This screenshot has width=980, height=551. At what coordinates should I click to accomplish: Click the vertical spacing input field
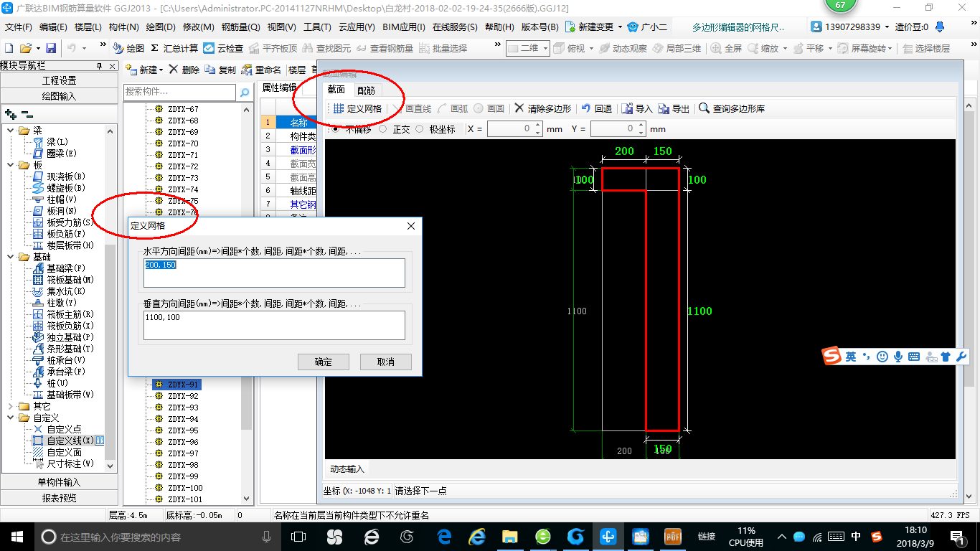click(x=274, y=325)
